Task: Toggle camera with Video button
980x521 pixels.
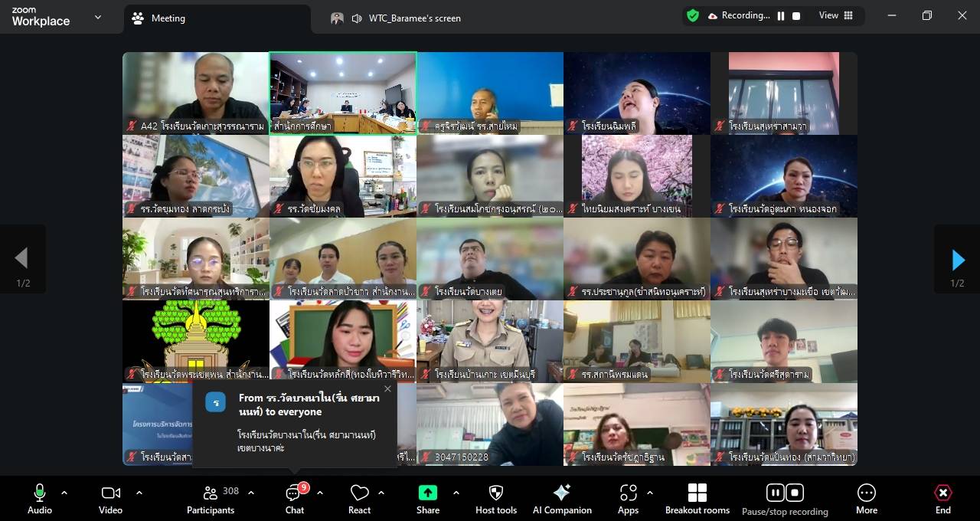Action: 110,499
